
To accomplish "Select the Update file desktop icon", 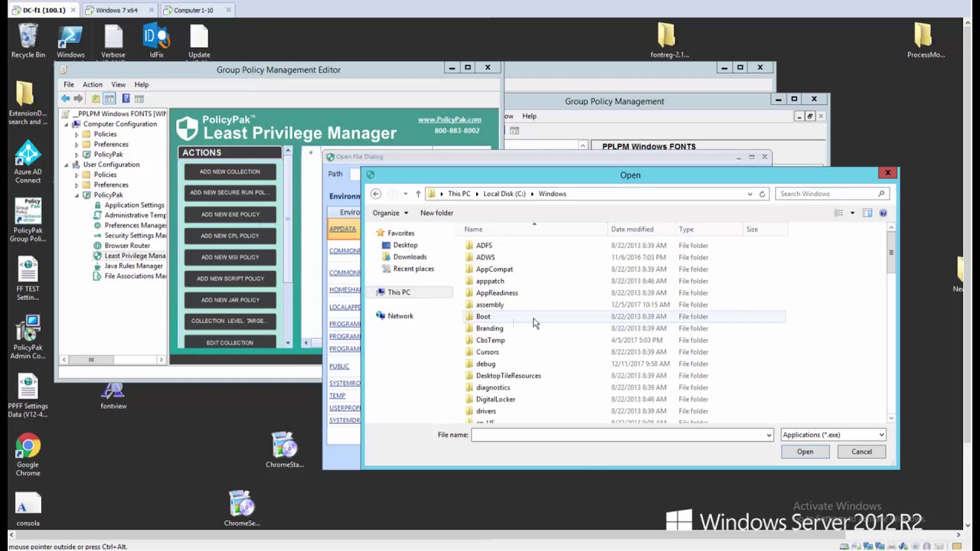I will pos(199,41).
